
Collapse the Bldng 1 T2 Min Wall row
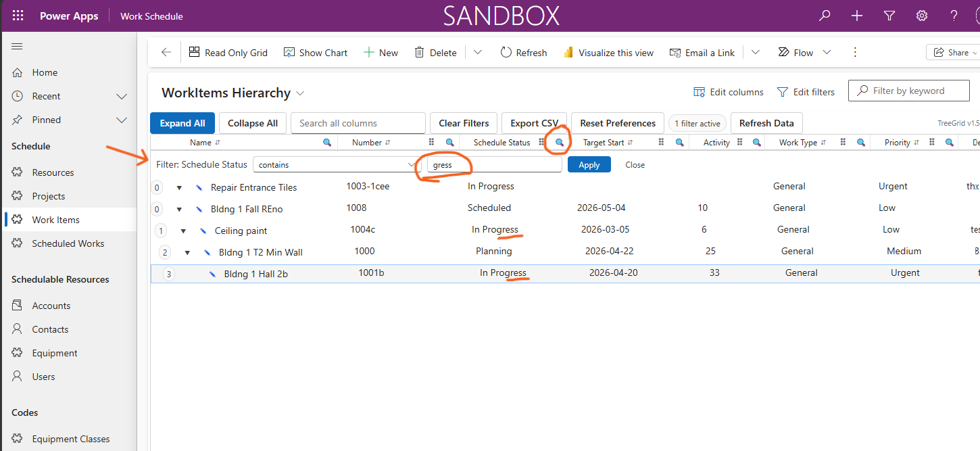pos(187,253)
